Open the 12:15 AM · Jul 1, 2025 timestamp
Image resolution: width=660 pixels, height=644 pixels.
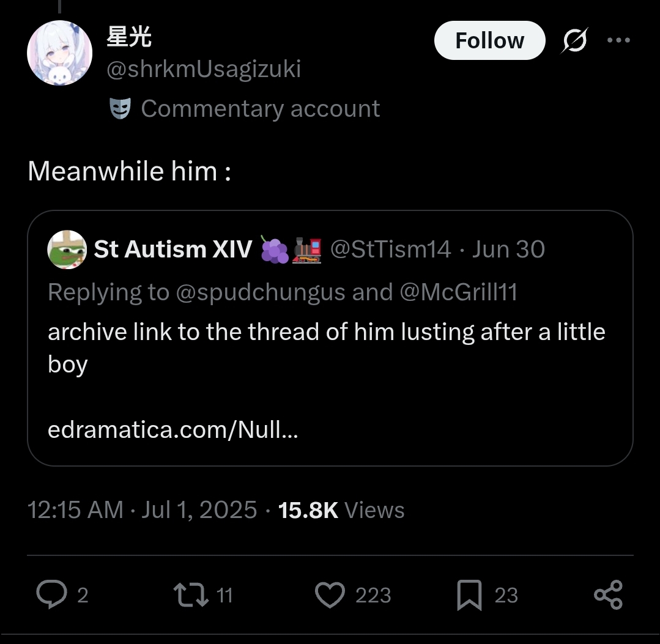coord(143,510)
